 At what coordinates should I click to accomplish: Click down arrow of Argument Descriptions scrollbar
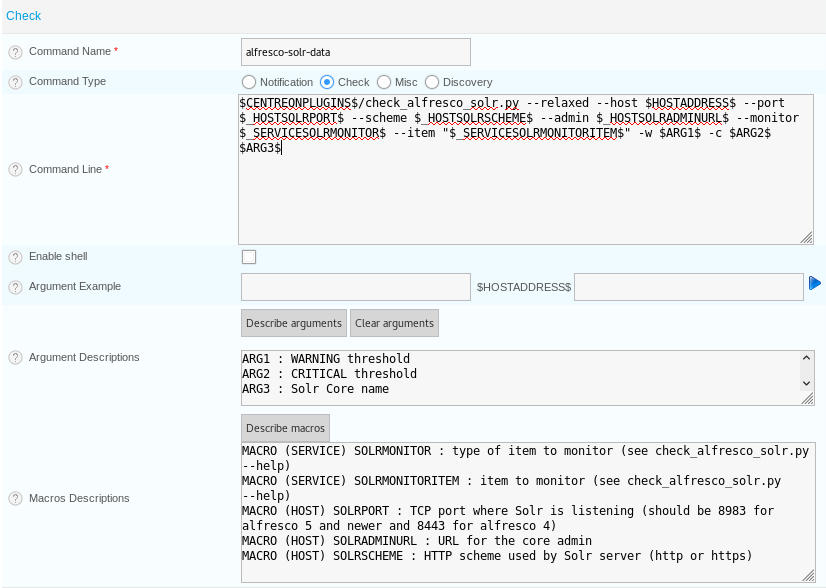pyautogui.click(x=807, y=384)
